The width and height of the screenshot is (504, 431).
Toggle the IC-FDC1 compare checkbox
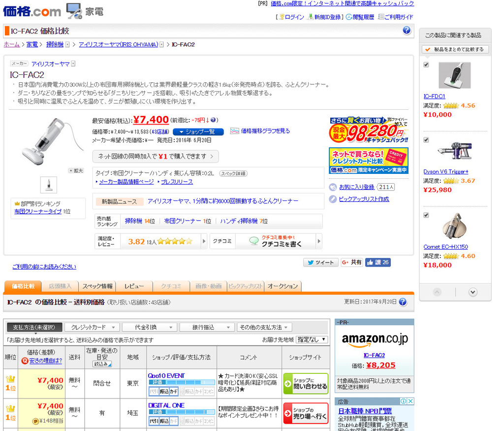426,65
